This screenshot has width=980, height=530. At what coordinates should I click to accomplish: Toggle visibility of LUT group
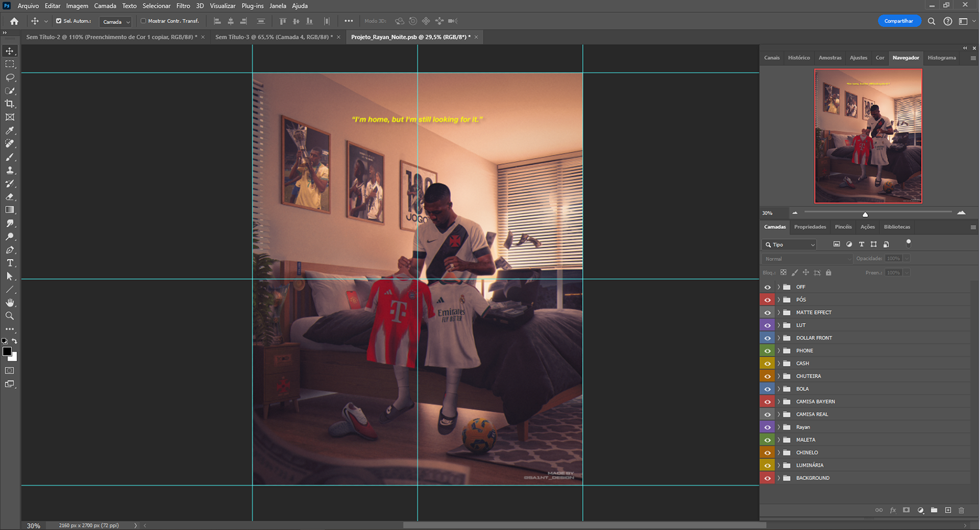click(767, 325)
